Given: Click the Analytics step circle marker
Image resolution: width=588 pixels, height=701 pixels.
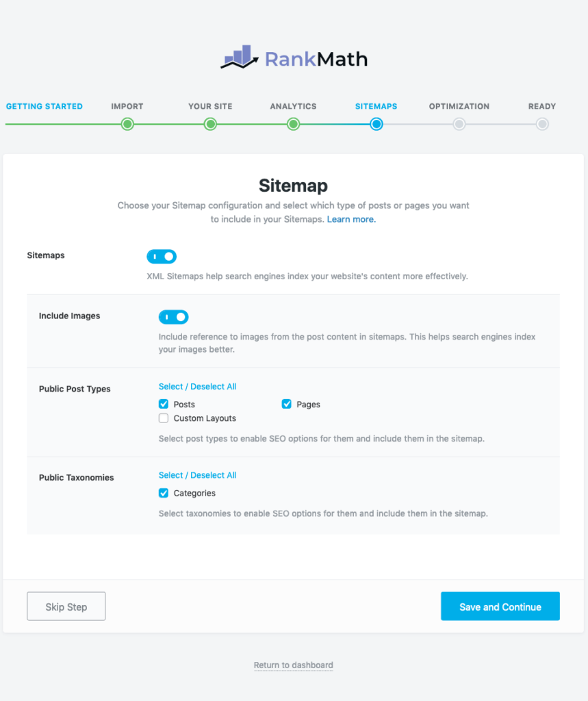Looking at the screenshot, I should (294, 125).
